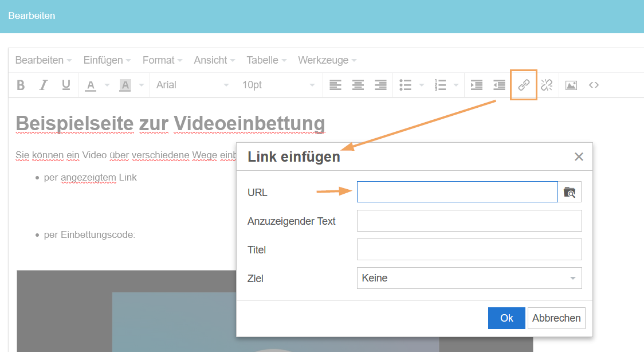This screenshot has width=644, height=352.
Task: Select the Einfügen/Bearbeiten-Link tool
Action: coord(523,85)
